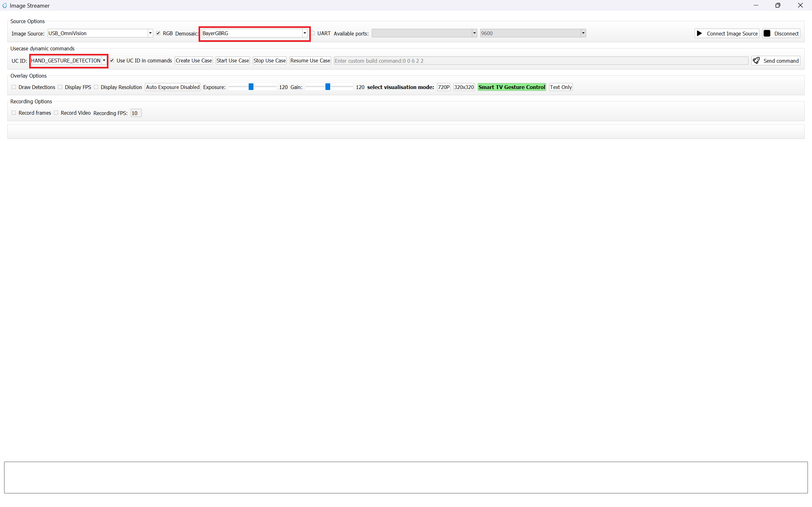812x507 pixels.
Task: Click the Create Use Case button
Action: pyautogui.click(x=193, y=61)
